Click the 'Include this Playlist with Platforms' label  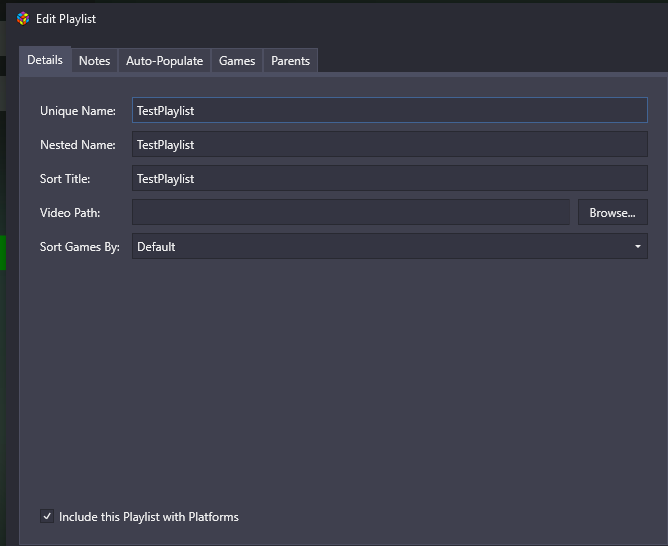click(149, 517)
